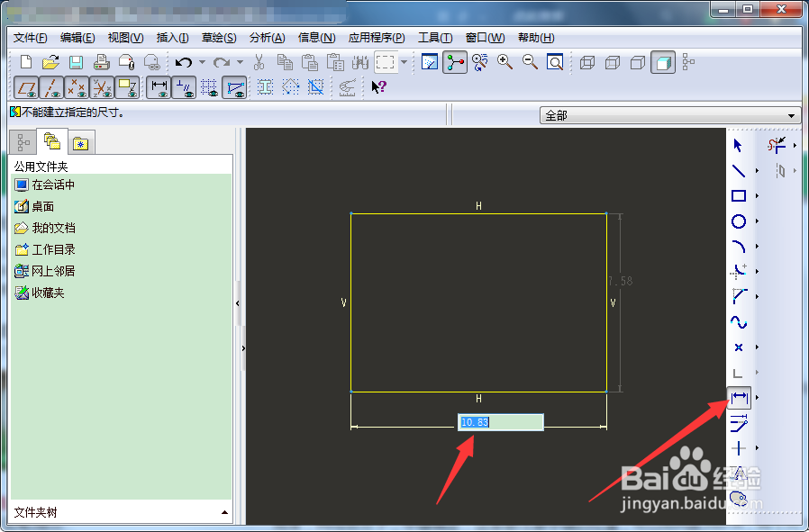
Task: Select the Circle tool
Action: [x=737, y=221]
